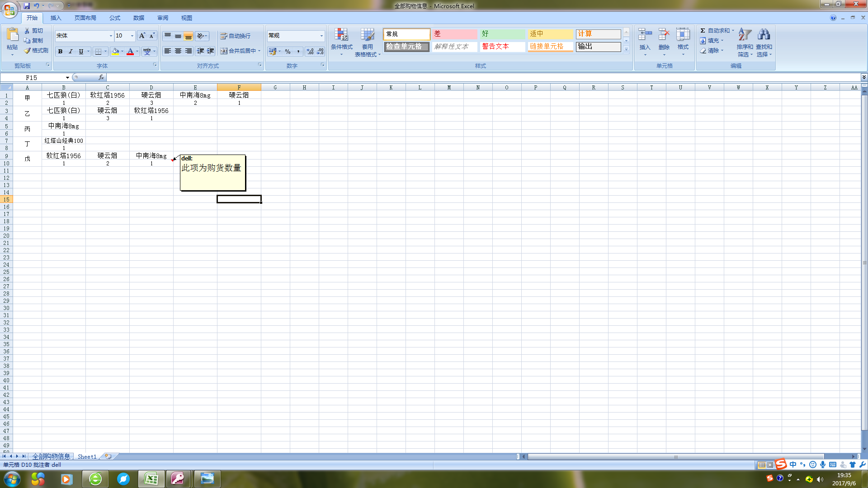Open Excel from Windows taskbar
This screenshot has width=868, height=488.
coord(151,479)
